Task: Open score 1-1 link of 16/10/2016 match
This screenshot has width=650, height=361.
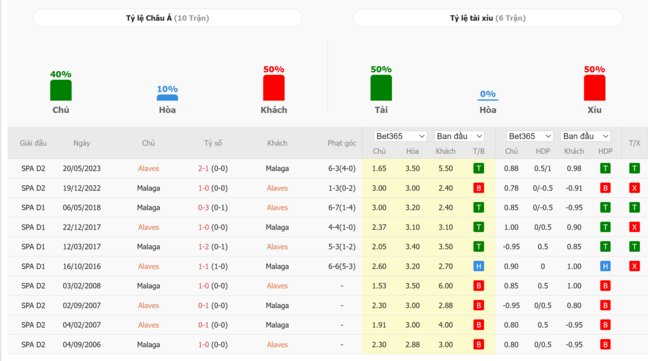Action: click(x=203, y=266)
